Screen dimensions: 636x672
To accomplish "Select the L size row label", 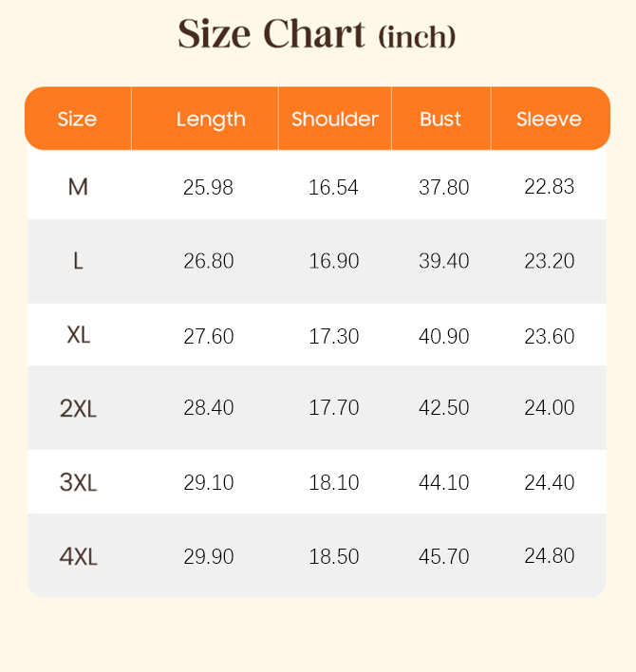I will point(78,261).
